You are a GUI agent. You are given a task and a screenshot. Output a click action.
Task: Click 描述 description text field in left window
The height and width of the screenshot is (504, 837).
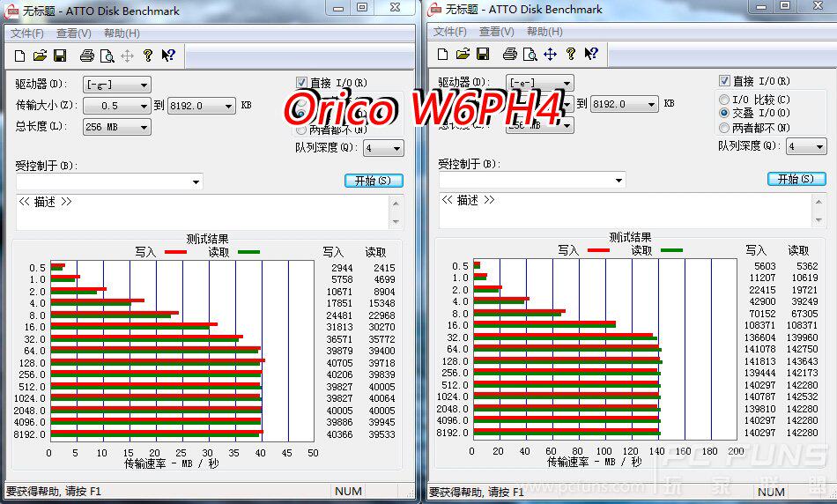click(x=203, y=212)
